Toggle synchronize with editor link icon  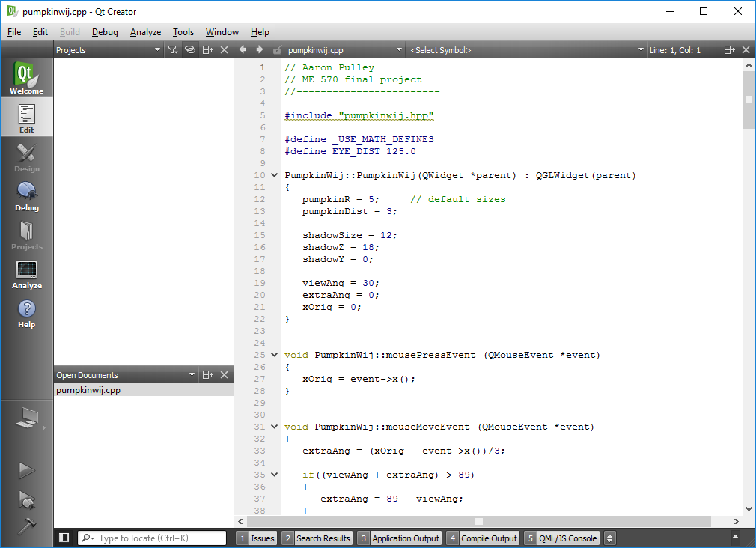[190, 49]
